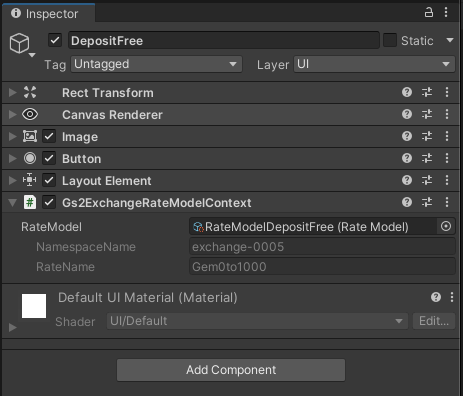463x396 pixels.
Task: Open the Shader dropdown UI/Default
Action: [x=257, y=321]
